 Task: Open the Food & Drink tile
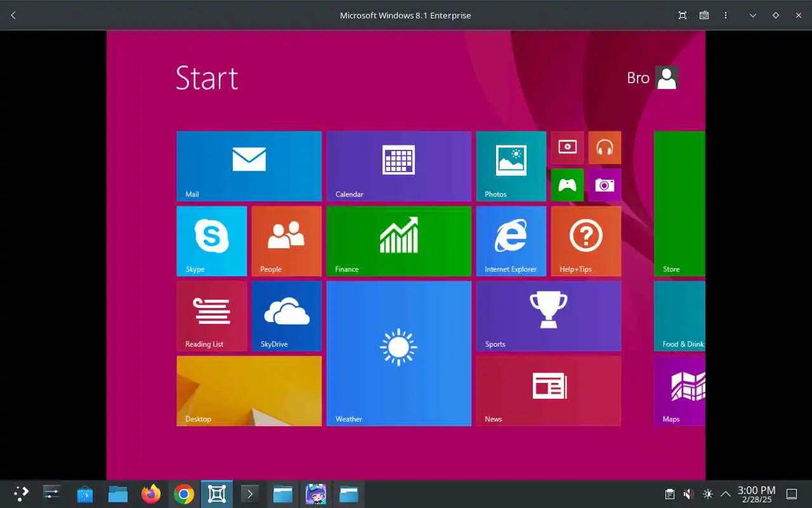[679, 316]
